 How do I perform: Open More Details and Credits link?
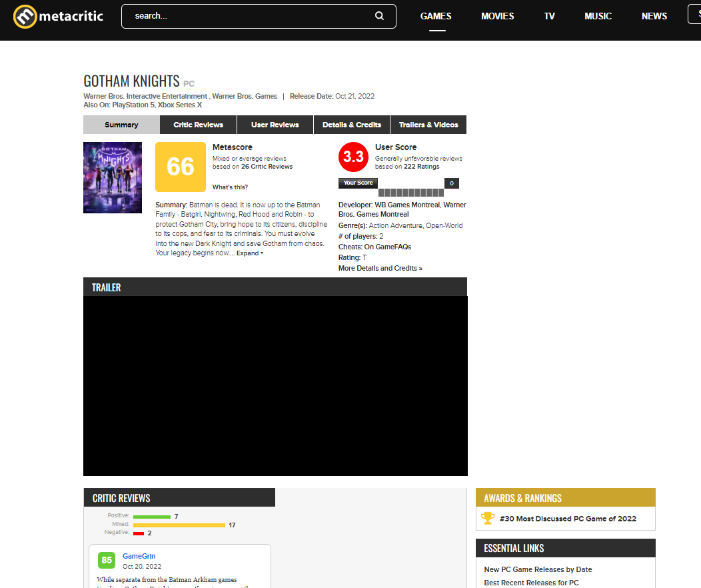[x=380, y=268]
